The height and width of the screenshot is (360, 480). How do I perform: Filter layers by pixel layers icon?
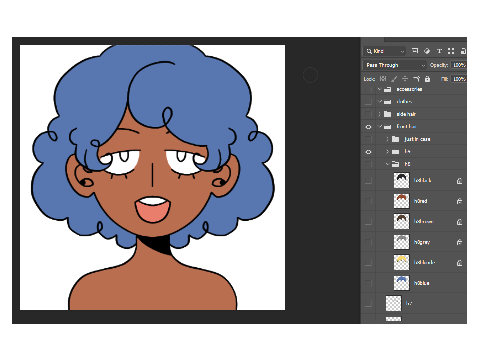(415, 51)
